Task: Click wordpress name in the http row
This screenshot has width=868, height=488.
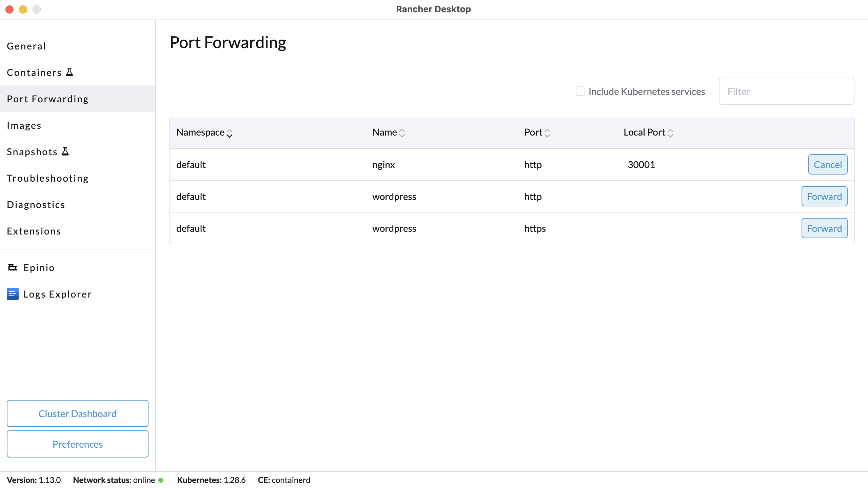Action: (394, 197)
